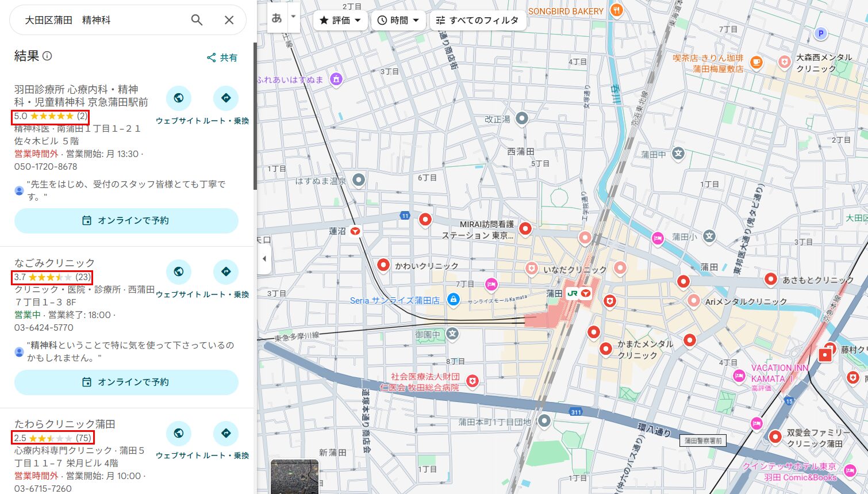Get directions to なごみクリニック
868x494 pixels.
(226, 271)
